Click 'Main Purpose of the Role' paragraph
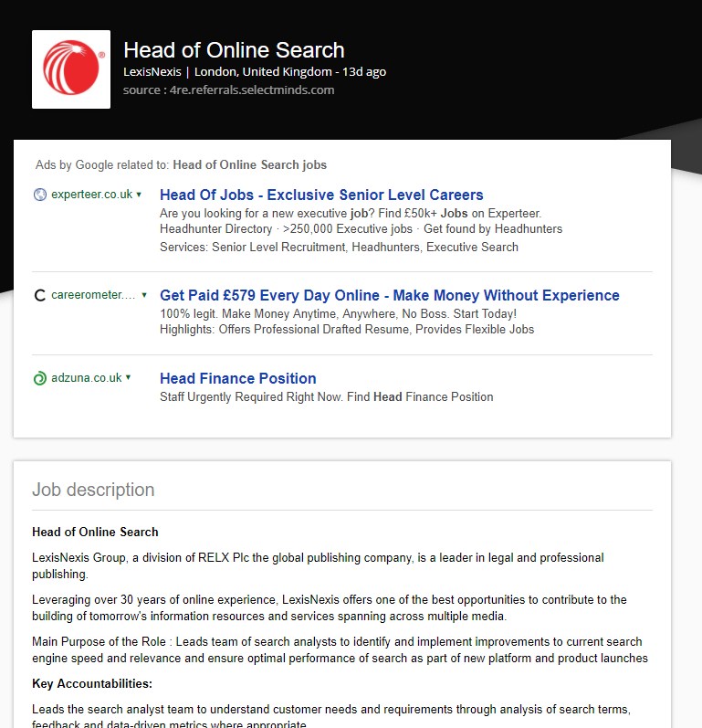This screenshot has width=702, height=728. pyautogui.click(x=340, y=650)
